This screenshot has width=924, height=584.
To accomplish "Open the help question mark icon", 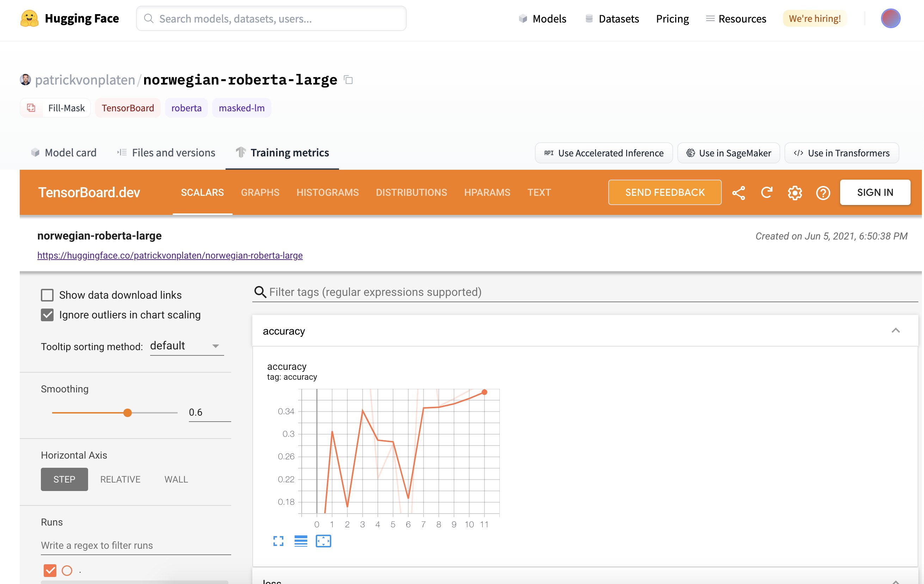I will (823, 192).
